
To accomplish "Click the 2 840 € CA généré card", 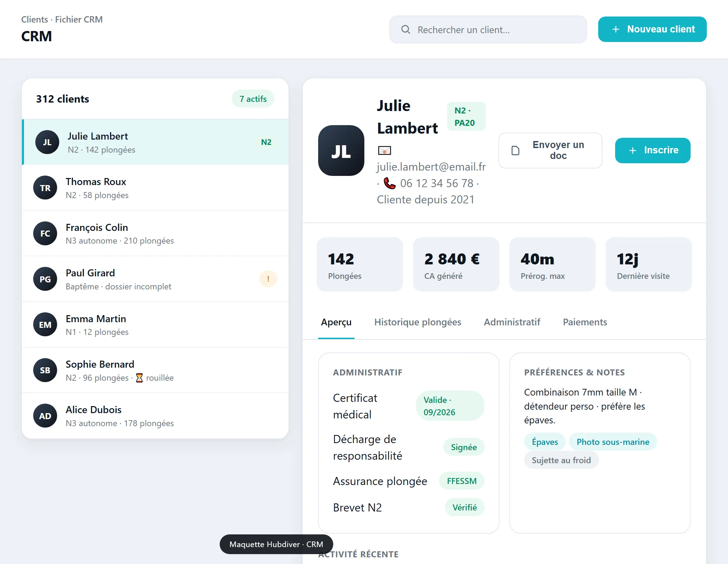I will pyautogui.click(x=456, y=264).
